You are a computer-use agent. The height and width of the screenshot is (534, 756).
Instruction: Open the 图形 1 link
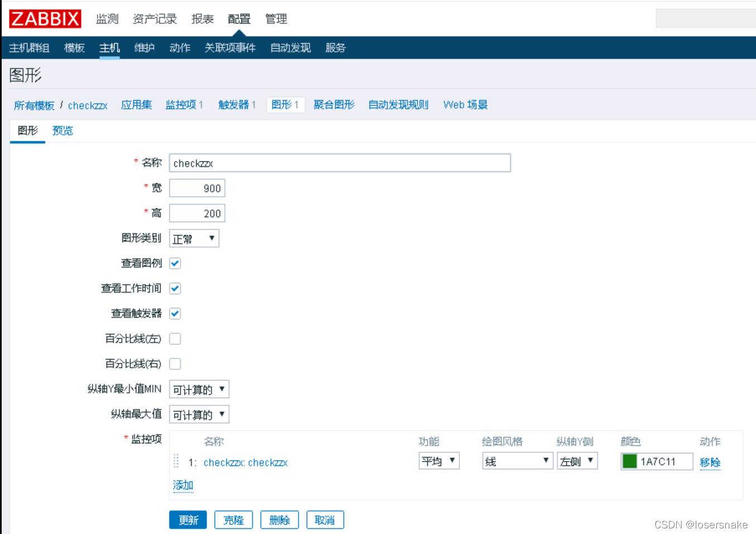[285, 105]
